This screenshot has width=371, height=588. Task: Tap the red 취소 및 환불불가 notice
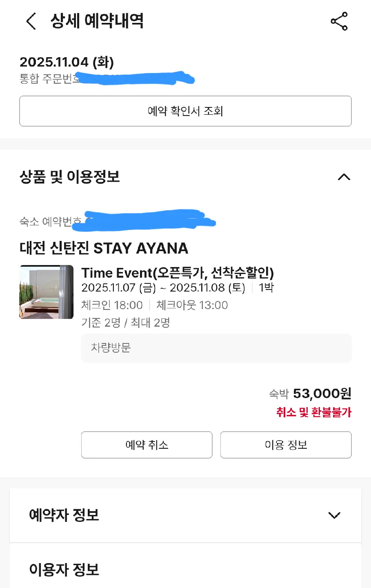(313, 412)
